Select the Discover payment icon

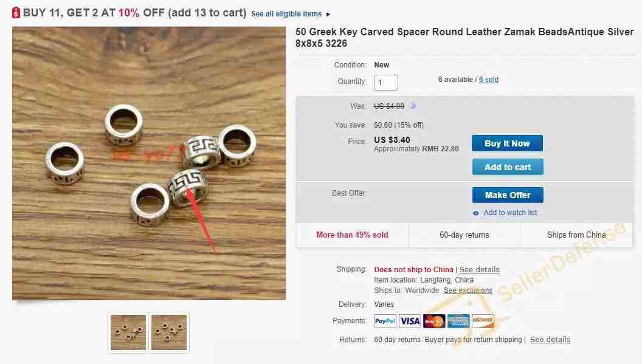483,321
